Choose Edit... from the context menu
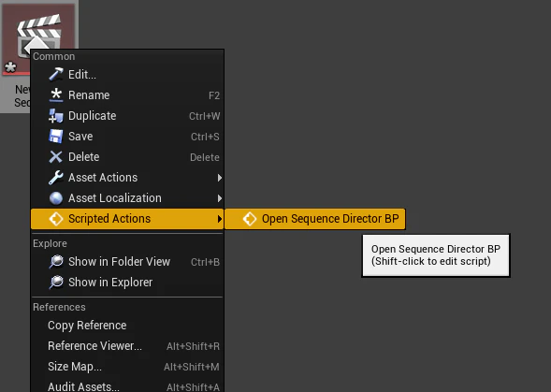 127,75
